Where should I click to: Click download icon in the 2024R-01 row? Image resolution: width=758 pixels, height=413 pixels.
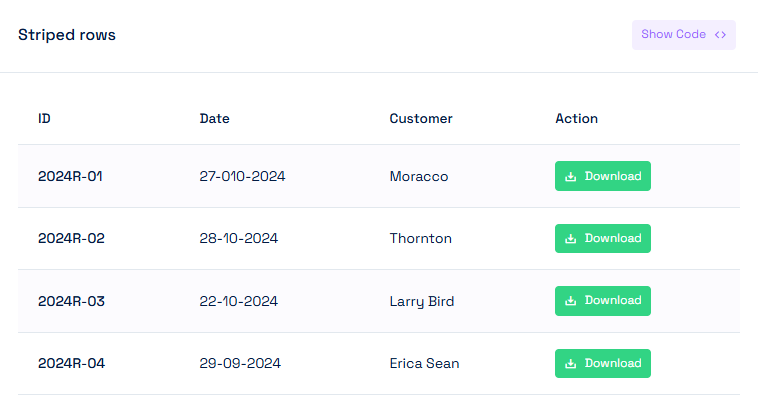570,177
